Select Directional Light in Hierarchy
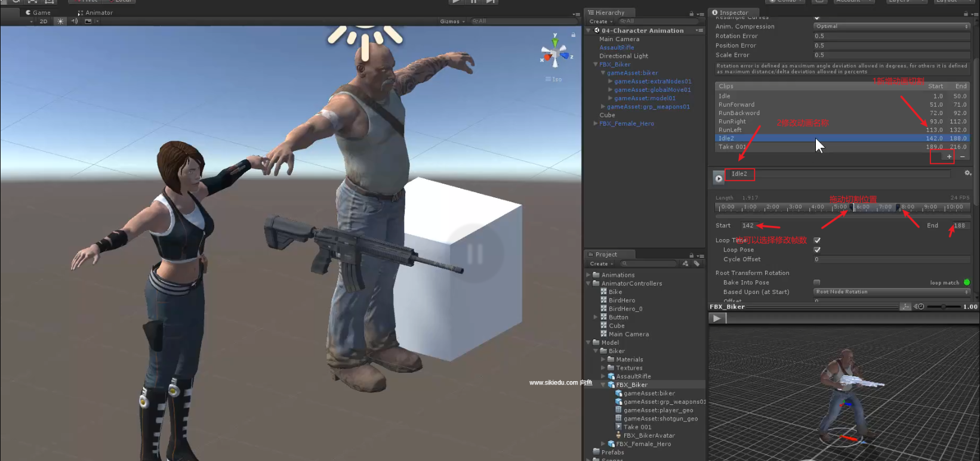This screenshot has width=980, height=461. (x=624, y=56)
